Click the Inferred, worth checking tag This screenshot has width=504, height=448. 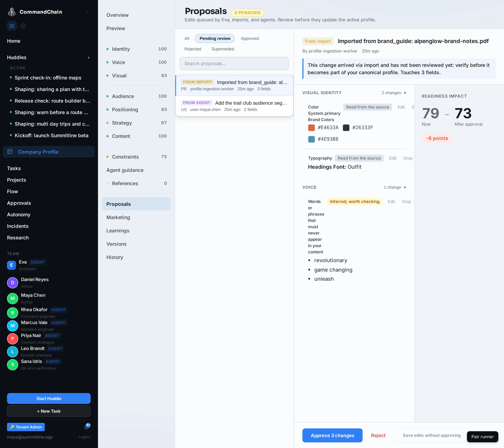355,201
